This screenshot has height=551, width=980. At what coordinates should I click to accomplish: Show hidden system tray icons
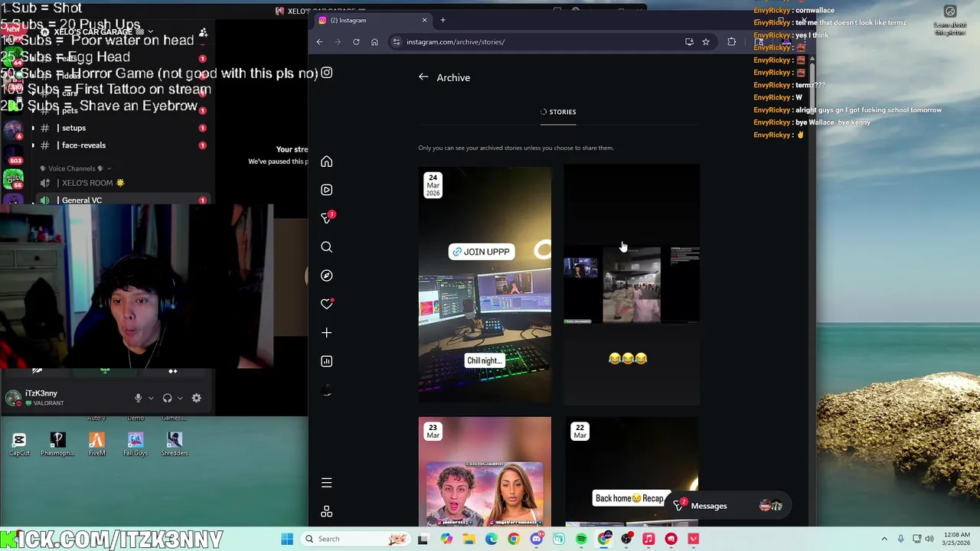(884, 539)
